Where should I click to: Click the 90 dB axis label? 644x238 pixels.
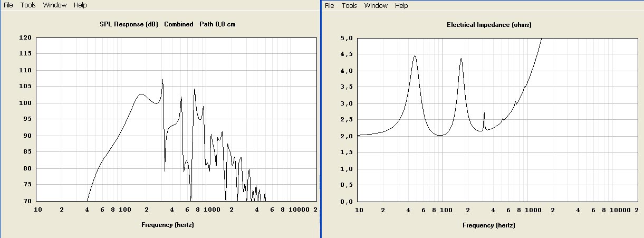tap(27, 136)
